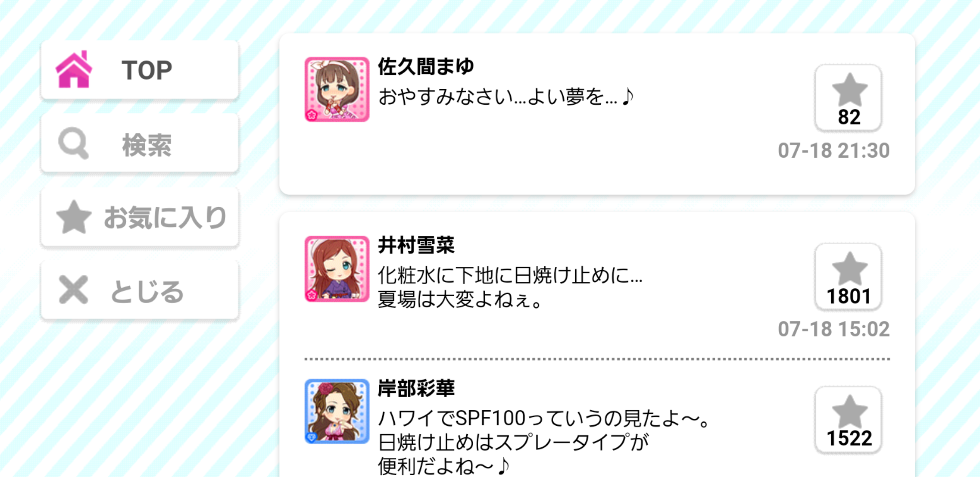The image size is (980, 477).
Task: Select the name 佐久間まゆ
Action: (x=426, y=67)
